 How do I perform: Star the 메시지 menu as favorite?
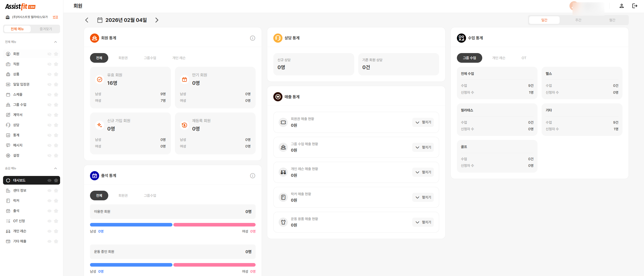[x=56, y=145]
